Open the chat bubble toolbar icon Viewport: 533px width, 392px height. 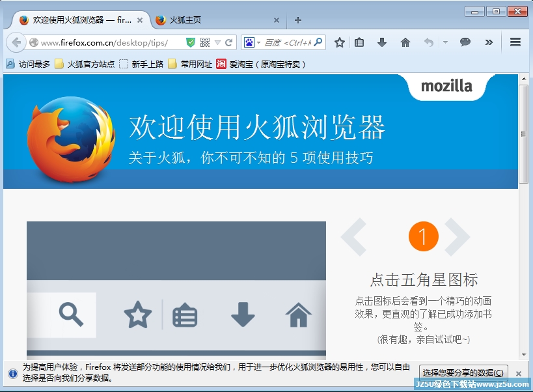(x=465, y=42)
